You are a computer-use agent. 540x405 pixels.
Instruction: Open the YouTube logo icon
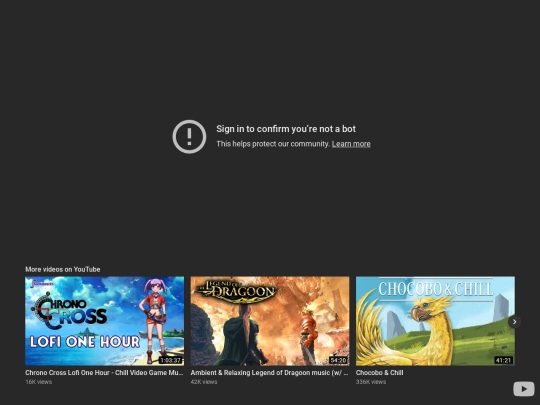pyautogui.click(x=523, y=389)
